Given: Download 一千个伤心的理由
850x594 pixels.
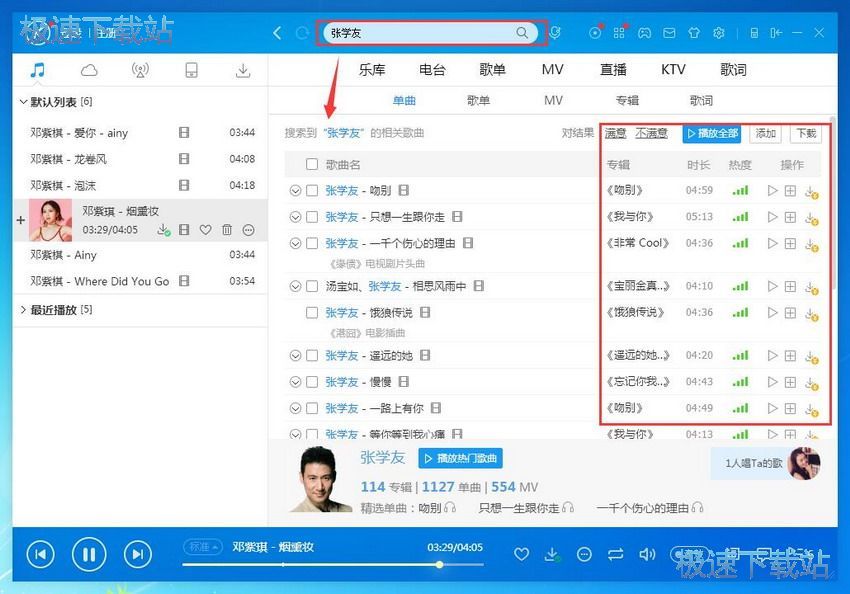Looking at the screenshot, I should pyautogui.click(x=811, y=244).
